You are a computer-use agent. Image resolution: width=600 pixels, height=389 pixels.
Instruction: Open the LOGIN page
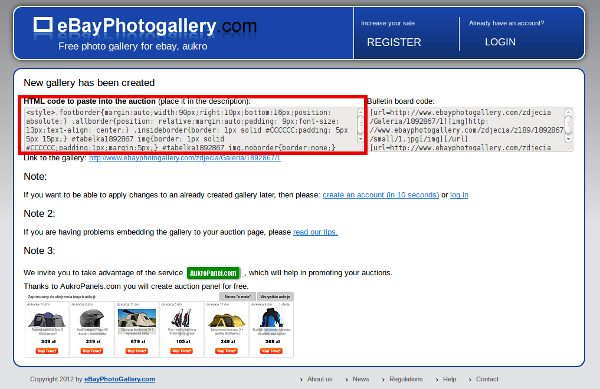(x=500, y=42)
